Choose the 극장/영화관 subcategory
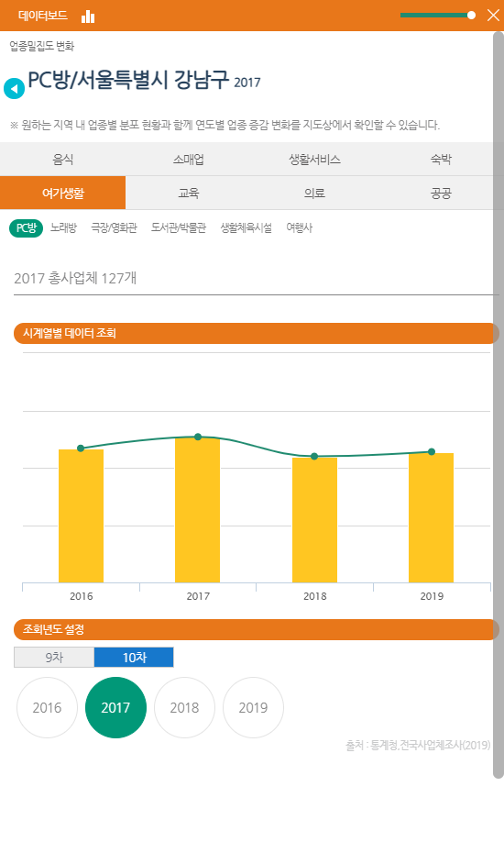This screenshot has height=864, width=504. tap(114, 227)
